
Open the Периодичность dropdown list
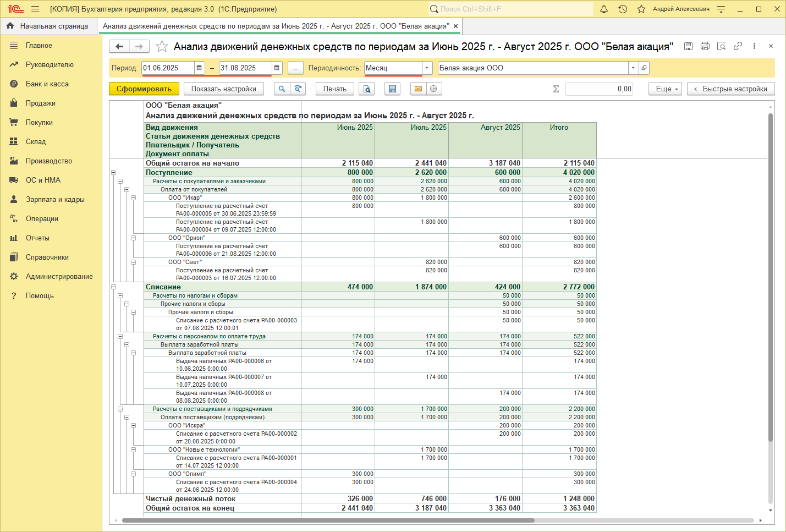coord(427,68)
